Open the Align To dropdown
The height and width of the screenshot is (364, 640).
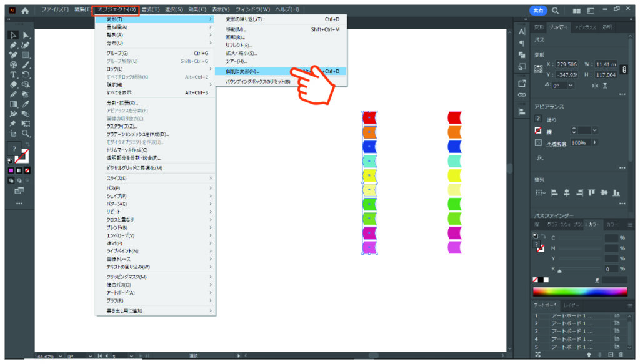[x=541, y=193]
